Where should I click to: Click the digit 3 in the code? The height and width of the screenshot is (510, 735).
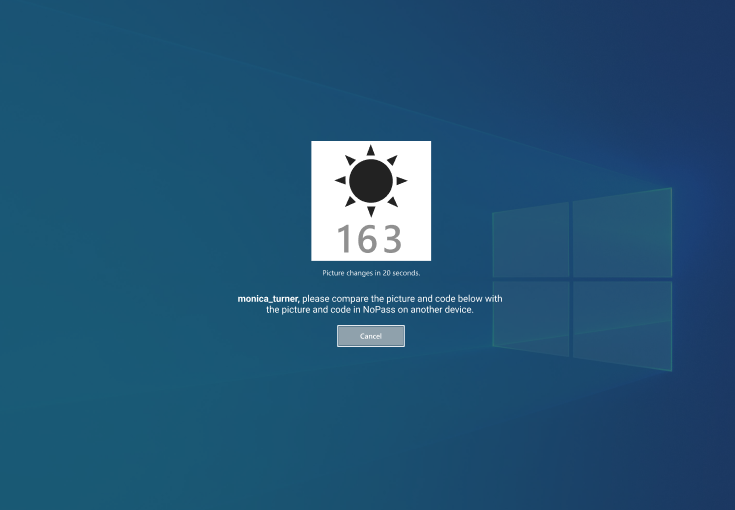click(x=392, y=240)
